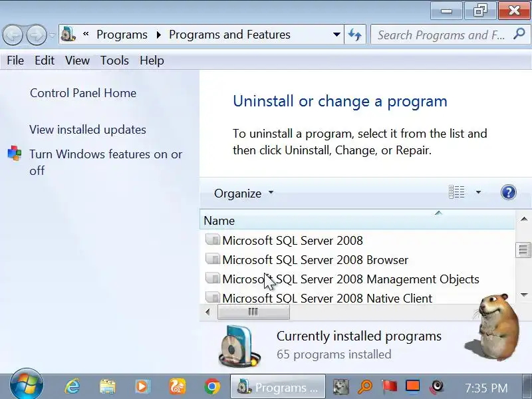Click the Forward navigation arrow button
532x399 pixels.
pyautogui.click(x=37, y=35)
